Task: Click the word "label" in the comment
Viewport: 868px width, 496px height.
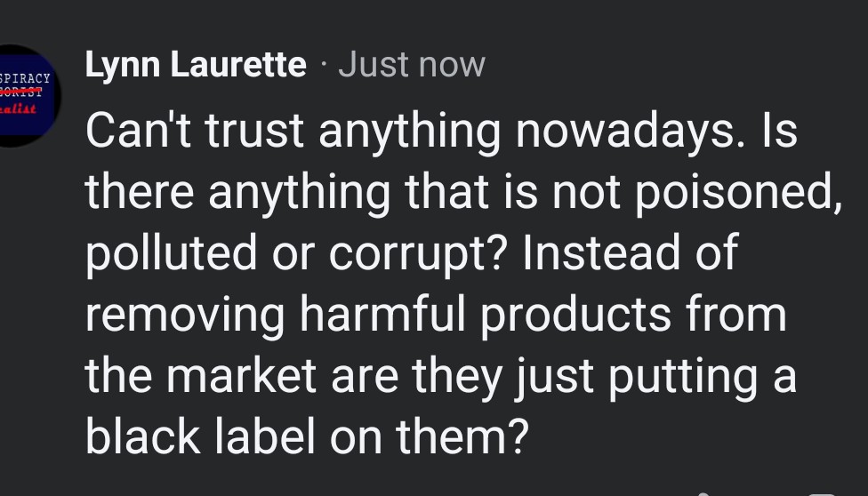Action: pyautogui.click(x=267, y=435)
